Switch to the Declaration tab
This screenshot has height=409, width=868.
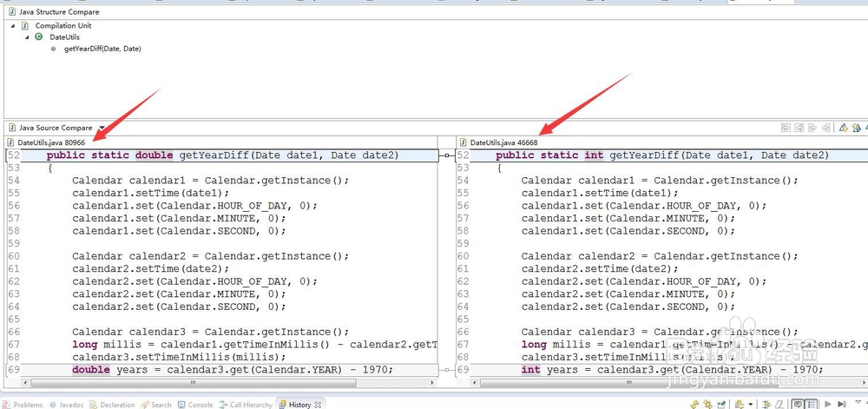pos(112,405)
